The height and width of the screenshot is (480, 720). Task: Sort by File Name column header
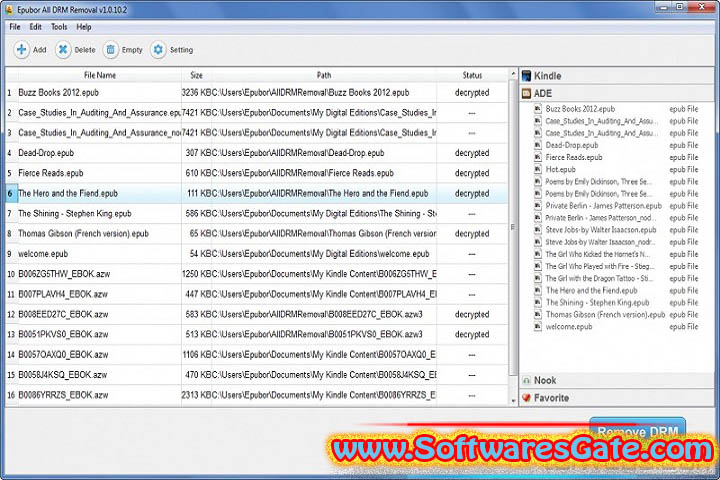pos(100,75)
